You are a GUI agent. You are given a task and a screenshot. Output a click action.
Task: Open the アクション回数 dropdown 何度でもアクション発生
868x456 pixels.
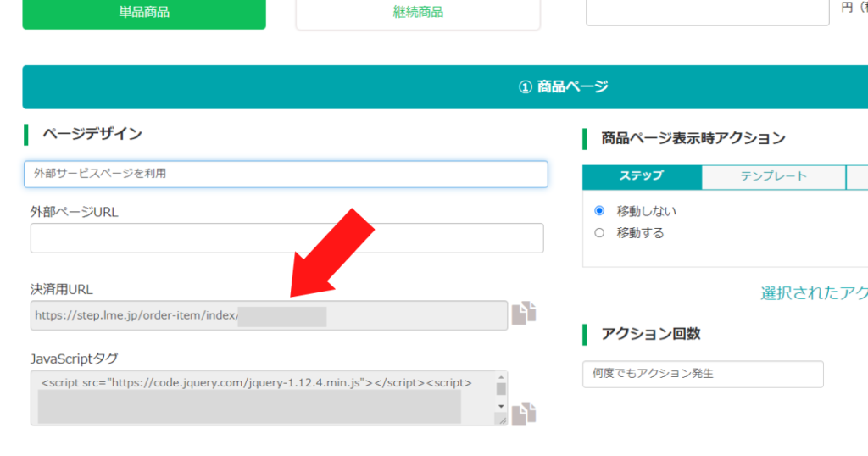[703, 374]
